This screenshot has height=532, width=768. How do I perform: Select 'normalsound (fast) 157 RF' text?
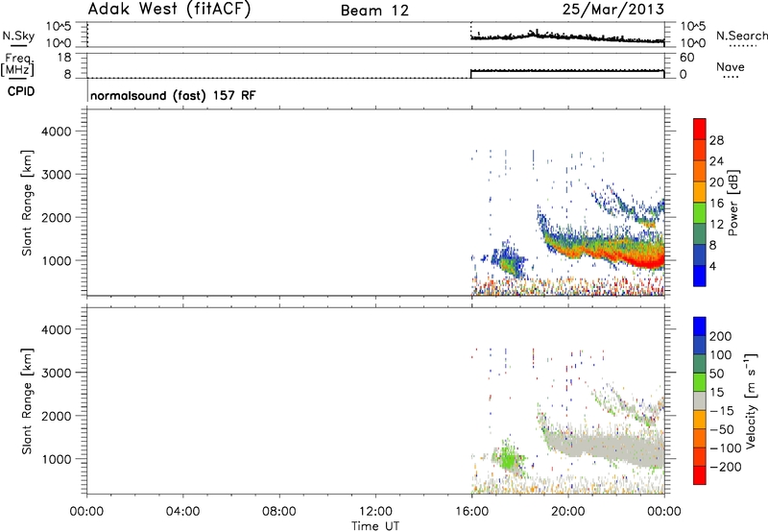click(x=173, y=95)
